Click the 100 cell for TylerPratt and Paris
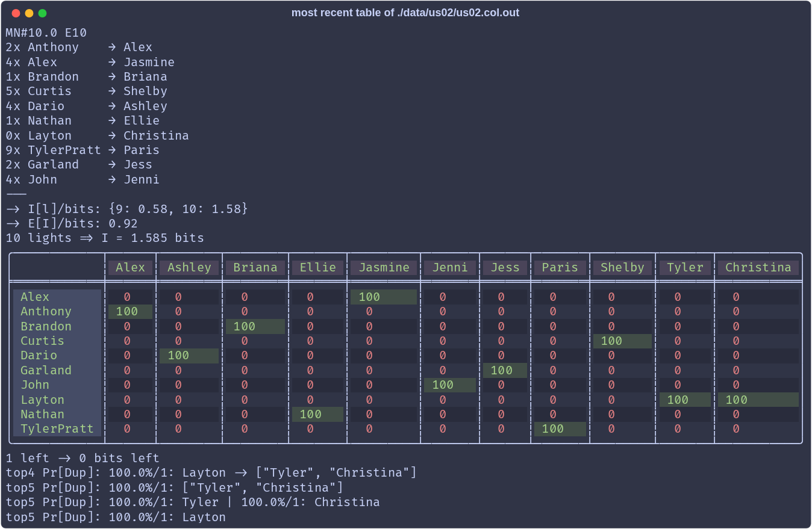 [x=560, y=428]
